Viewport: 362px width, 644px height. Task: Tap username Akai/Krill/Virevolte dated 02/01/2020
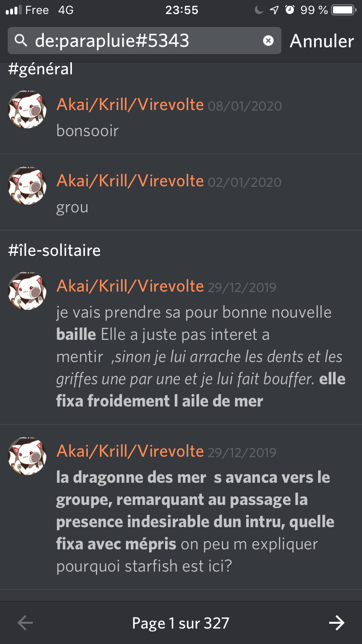[130, 181]
